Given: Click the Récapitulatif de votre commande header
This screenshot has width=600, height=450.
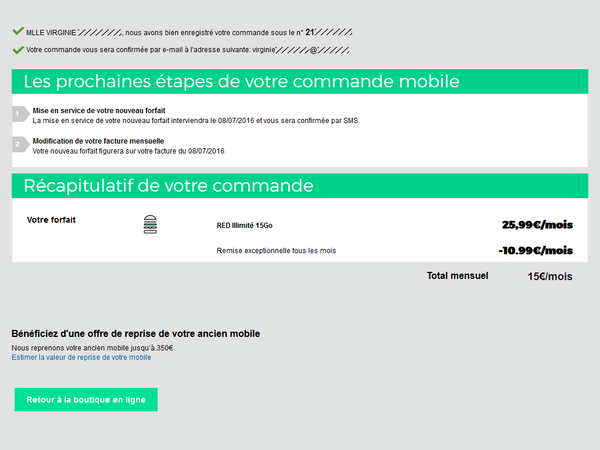Looking at the screenshot, I should [x=168, y=186].
